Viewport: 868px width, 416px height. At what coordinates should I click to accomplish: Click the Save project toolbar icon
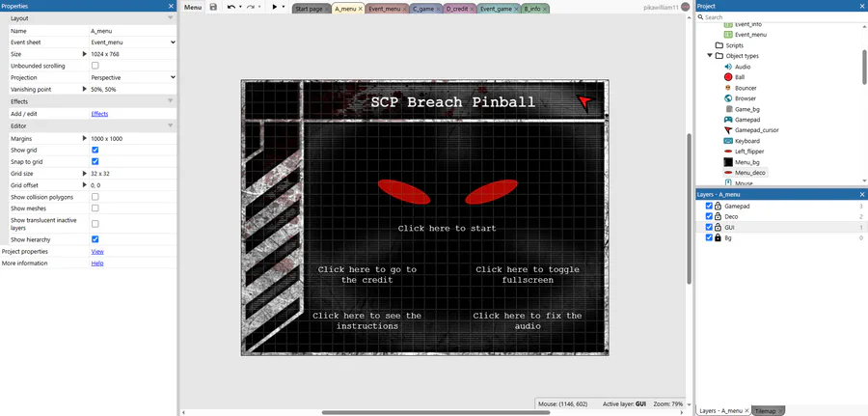pos(213,7)
